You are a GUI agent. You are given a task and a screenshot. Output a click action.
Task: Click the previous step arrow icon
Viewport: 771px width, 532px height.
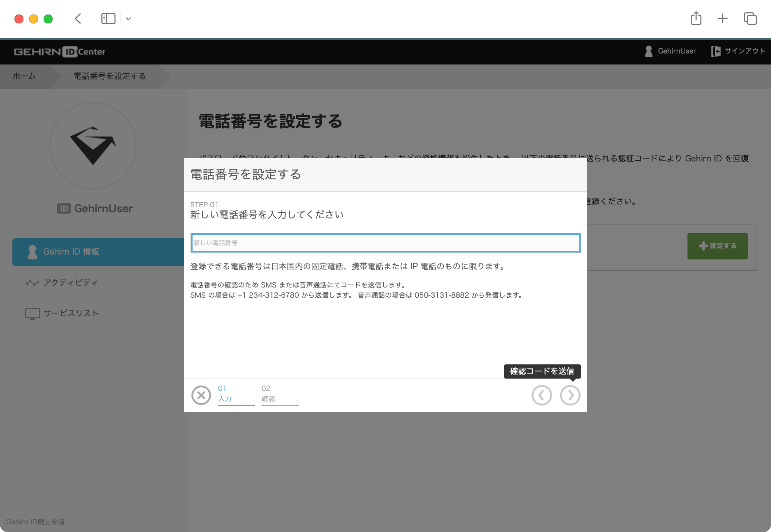pos(542,395)
